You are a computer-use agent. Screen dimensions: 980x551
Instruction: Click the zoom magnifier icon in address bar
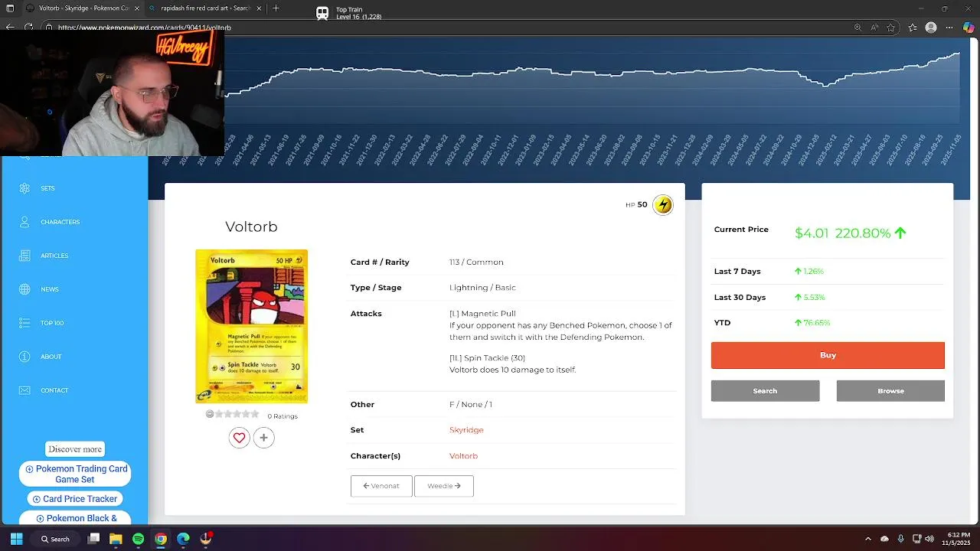click(857, 28)
